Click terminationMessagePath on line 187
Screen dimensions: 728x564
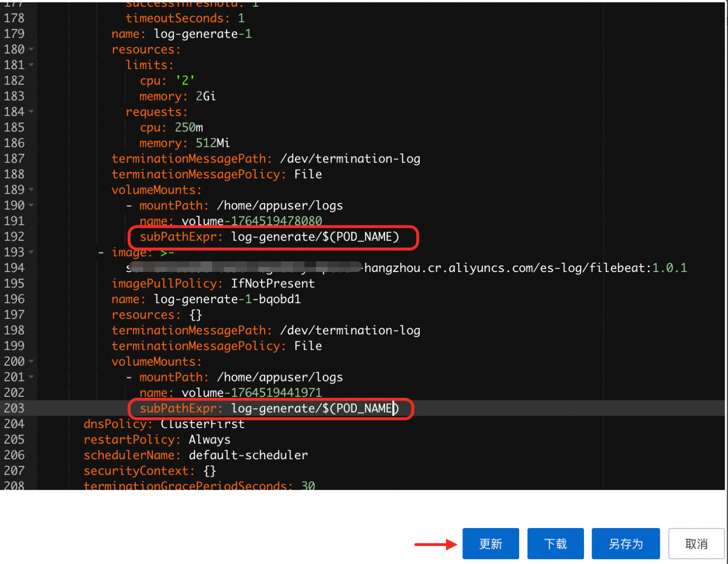tap(266, 159)
